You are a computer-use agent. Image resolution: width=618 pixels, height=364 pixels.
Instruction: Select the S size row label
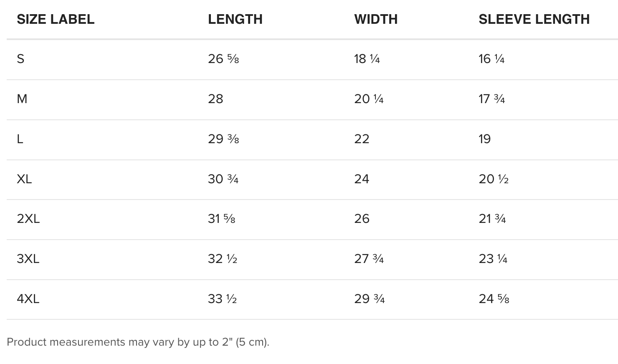(20, 59)
